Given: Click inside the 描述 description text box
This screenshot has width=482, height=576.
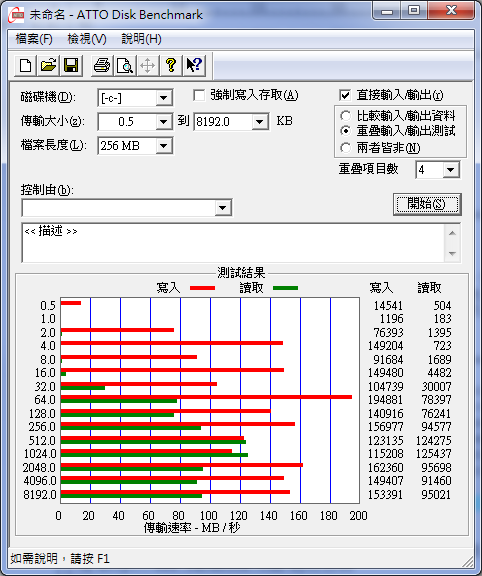Looking at the screenshot, I should (x=233, y=242).
